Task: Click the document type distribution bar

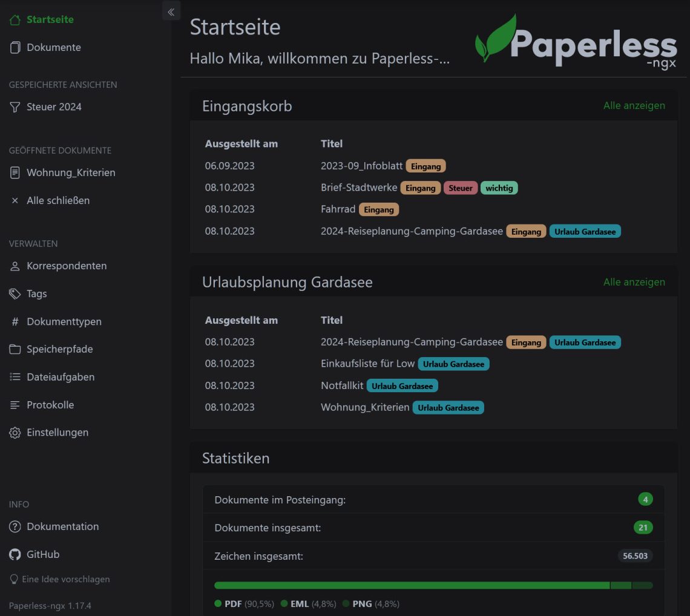Action: click(433, 585)
